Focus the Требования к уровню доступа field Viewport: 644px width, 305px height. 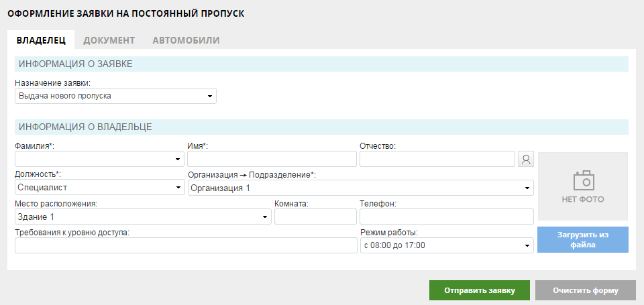coord(186,245)
